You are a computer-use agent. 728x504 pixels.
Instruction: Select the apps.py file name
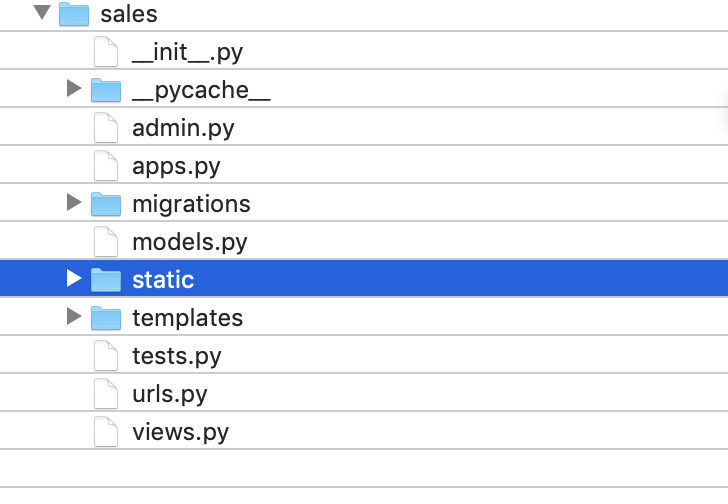tap(176, 167)
